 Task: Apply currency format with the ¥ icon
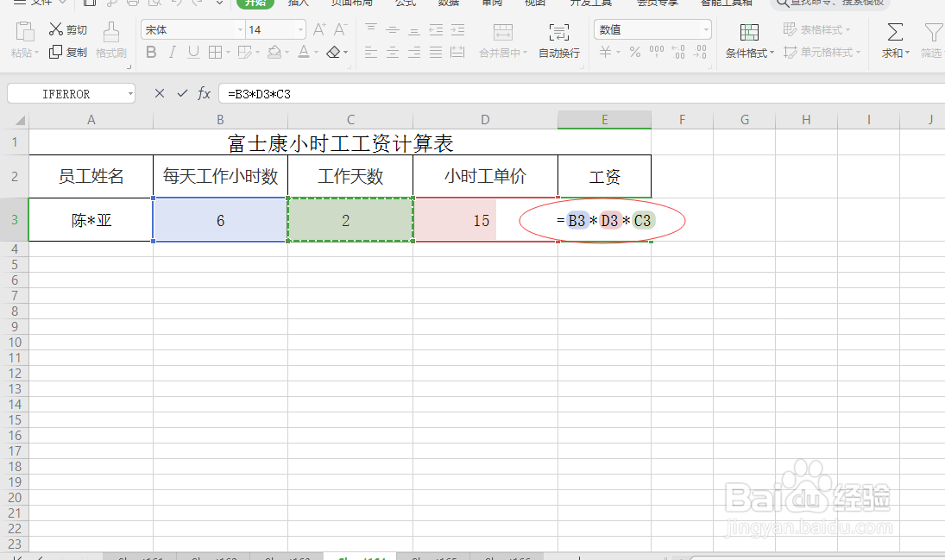click(605, 53)
